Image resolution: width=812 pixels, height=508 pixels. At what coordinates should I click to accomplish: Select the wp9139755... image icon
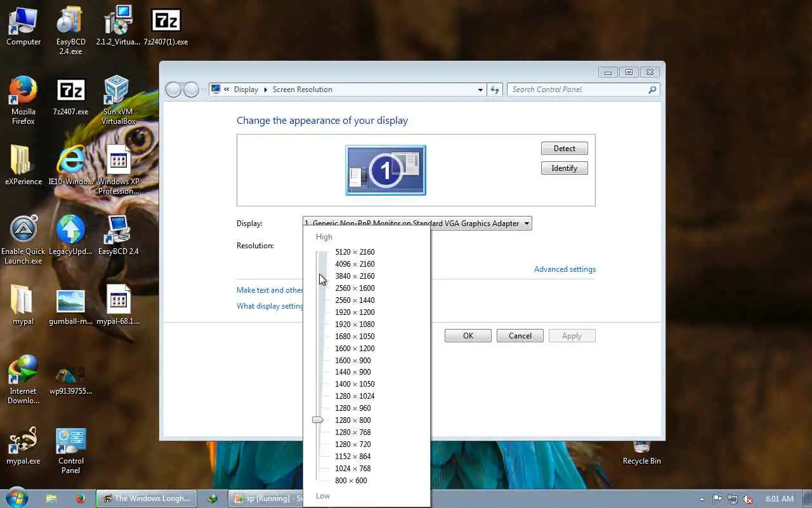coord(71,380)
